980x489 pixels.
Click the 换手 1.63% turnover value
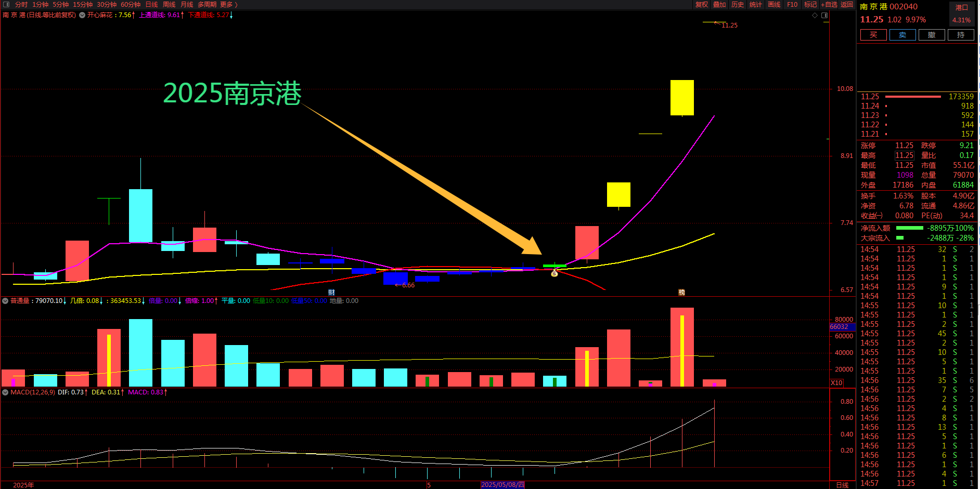pyautogui.click(x=903, y=196)
